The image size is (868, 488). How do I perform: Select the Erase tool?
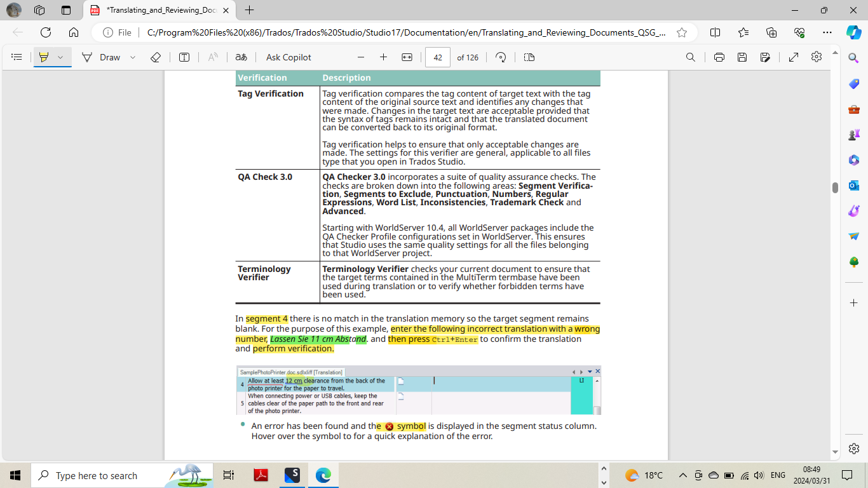[x=156, y=57]
